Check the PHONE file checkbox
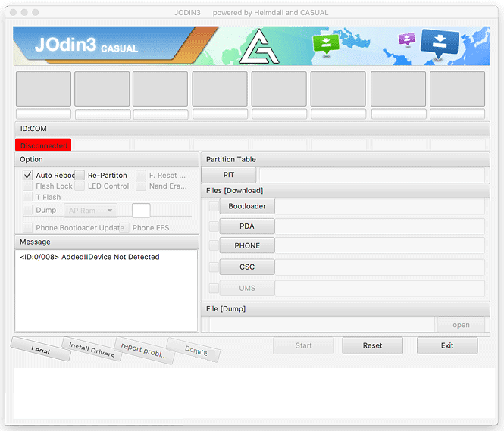Screen dimensions: 504x431 [214, 245]
